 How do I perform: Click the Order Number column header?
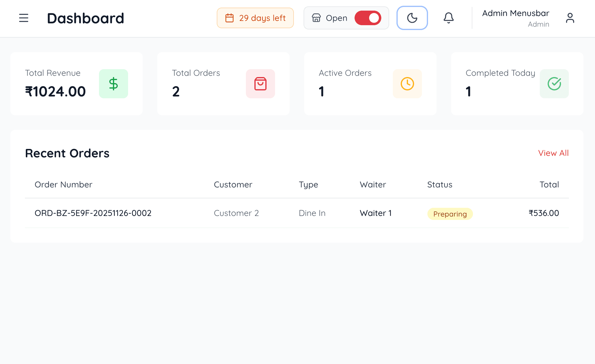(63, 184)
